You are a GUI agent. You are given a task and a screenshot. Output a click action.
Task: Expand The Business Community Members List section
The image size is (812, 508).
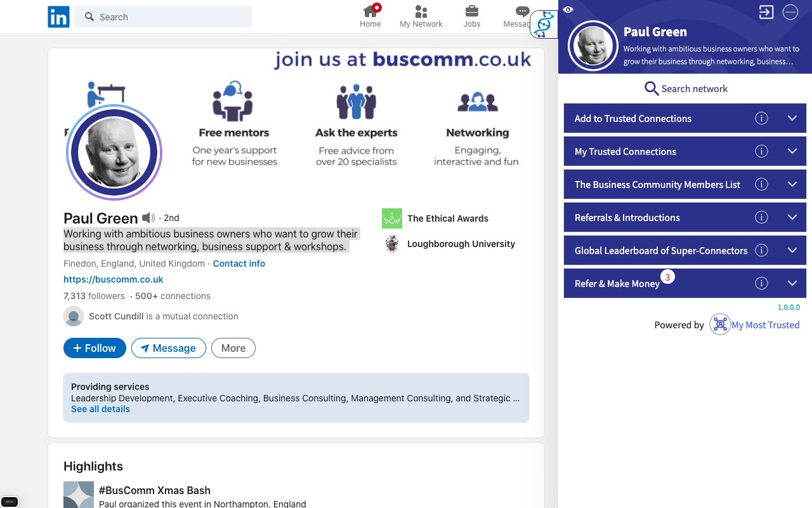(792, 184)
